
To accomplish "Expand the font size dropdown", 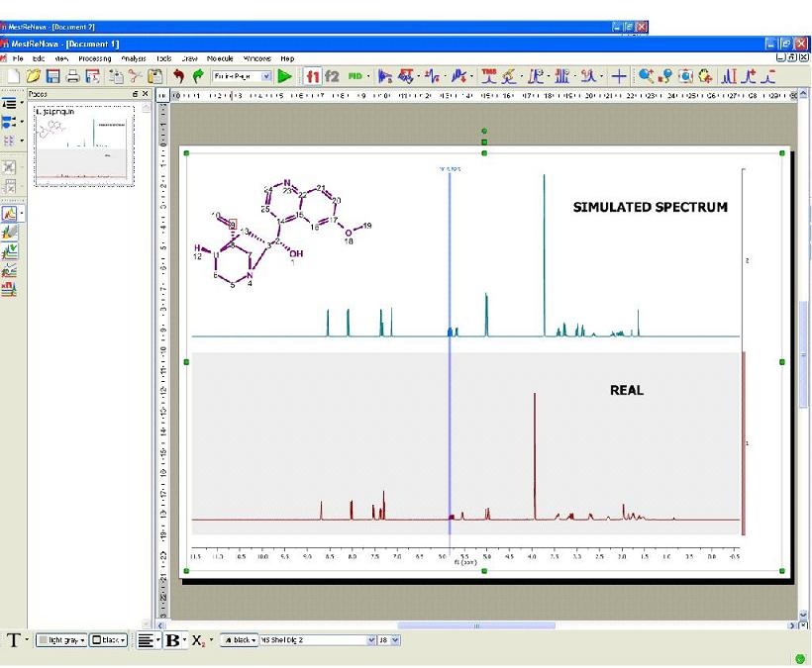I will point(396,640).
